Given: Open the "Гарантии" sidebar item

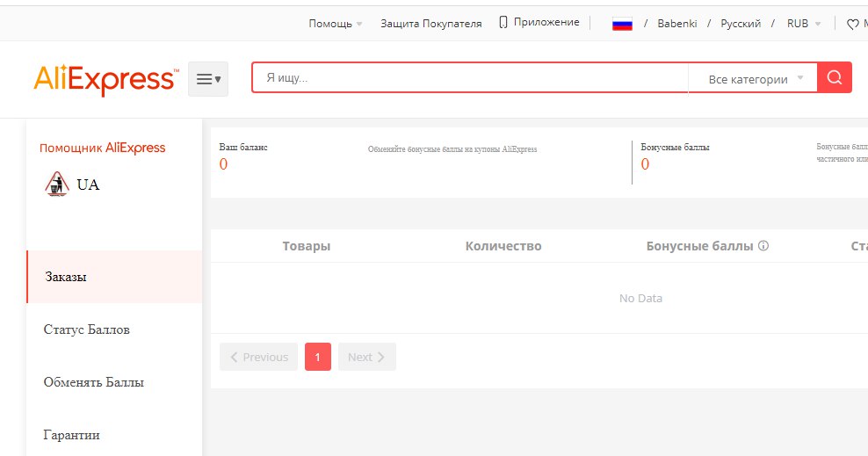Looking at the screenshot, I should pyautogui.click(x=71, y=435).
